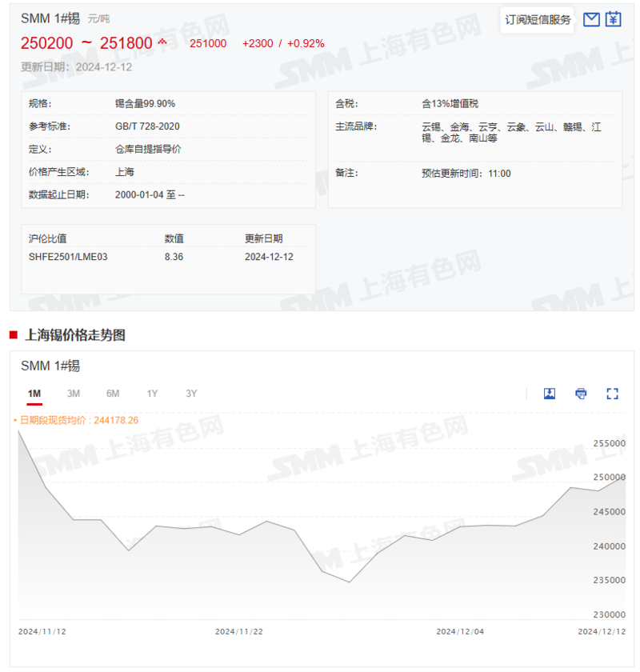This screenshot has width=640, height=672.
Task: Click the 2024/12/12 x-axis date label
Action: click(602, 632)
